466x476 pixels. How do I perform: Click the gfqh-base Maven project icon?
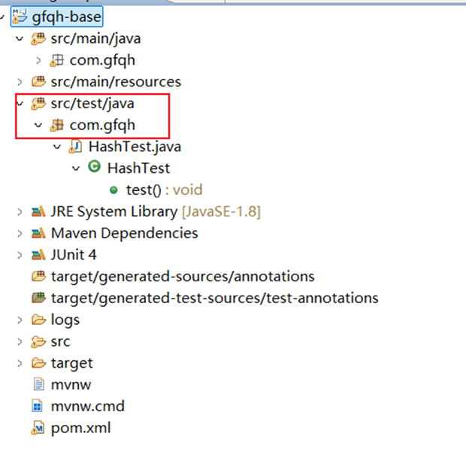coord(20,17)
